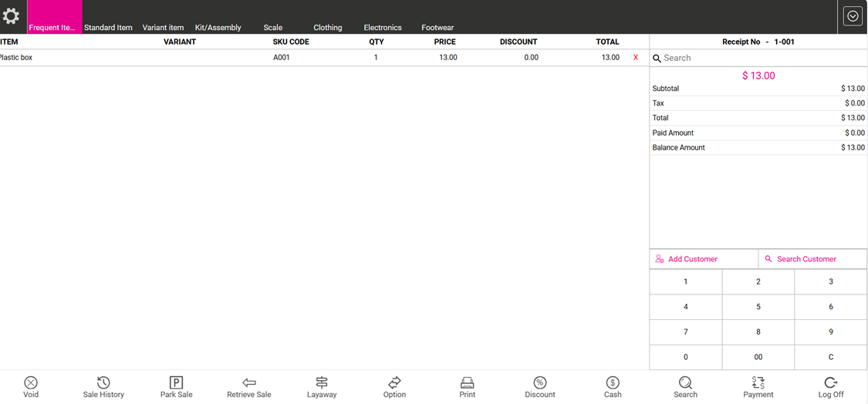Open the Layaway function

click(x=322, y=383)
